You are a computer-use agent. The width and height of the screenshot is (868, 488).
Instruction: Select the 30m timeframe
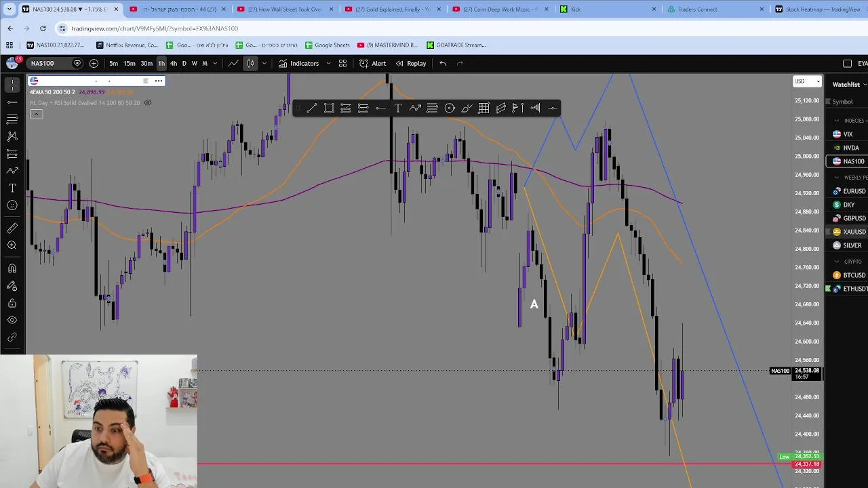146,63
